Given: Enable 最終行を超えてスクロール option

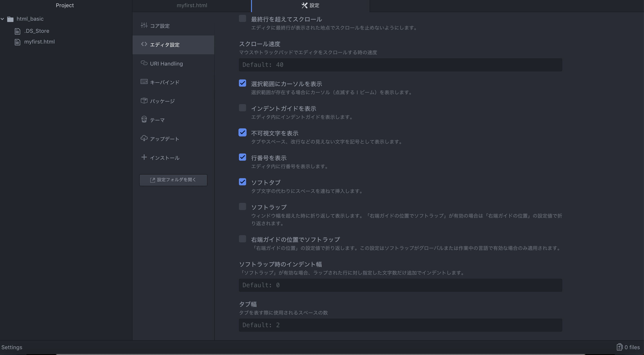Looking at the screenshot, I should coord(242,18).
